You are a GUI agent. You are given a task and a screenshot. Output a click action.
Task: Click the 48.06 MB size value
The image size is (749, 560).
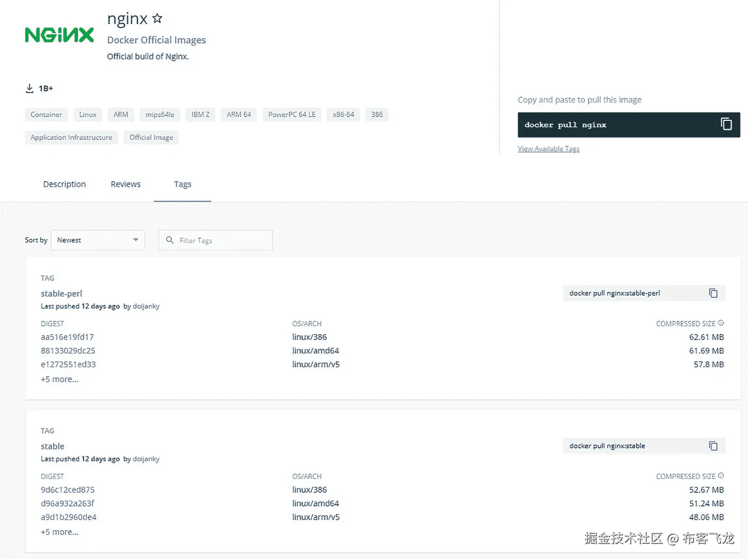coord(706,517)
